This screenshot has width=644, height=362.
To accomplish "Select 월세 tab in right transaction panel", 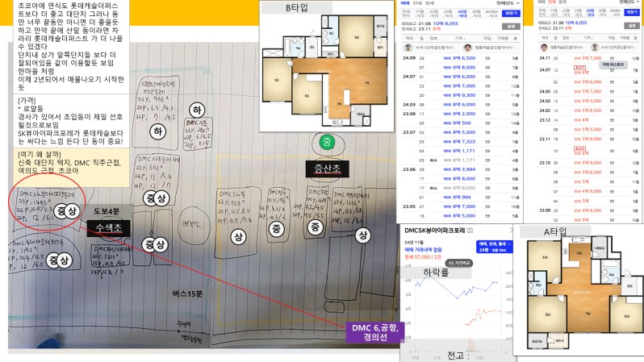I will (563, 2).
